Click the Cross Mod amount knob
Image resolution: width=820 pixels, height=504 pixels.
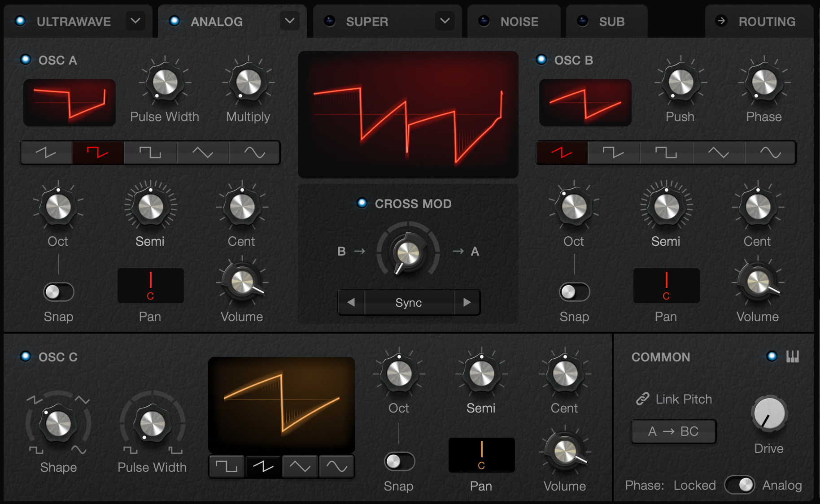click(x=408, y=253)
